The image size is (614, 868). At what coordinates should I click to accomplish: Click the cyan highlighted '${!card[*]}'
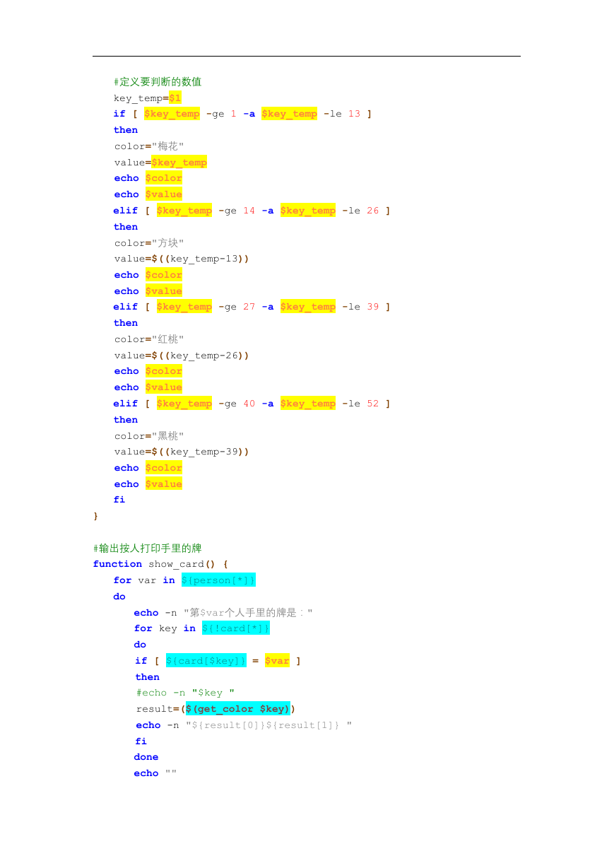236,628
